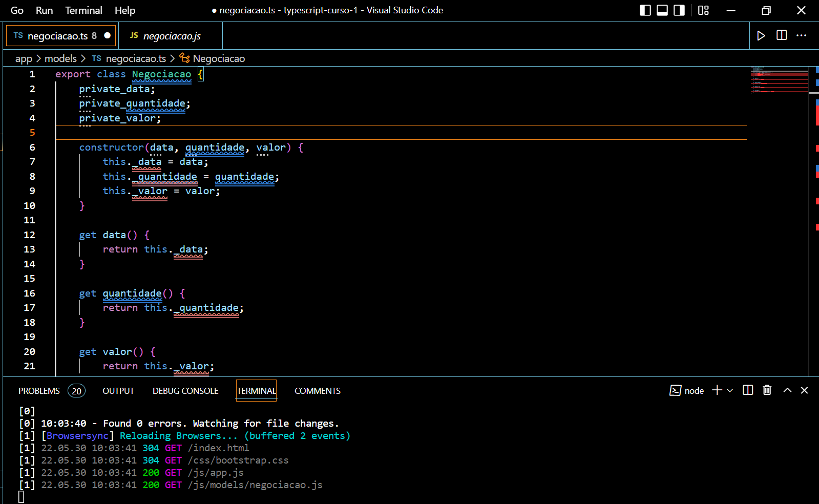Click Negociacao class breadcrumb symbol
Screen dimensions: 819x504
click(x=212, y=58)
